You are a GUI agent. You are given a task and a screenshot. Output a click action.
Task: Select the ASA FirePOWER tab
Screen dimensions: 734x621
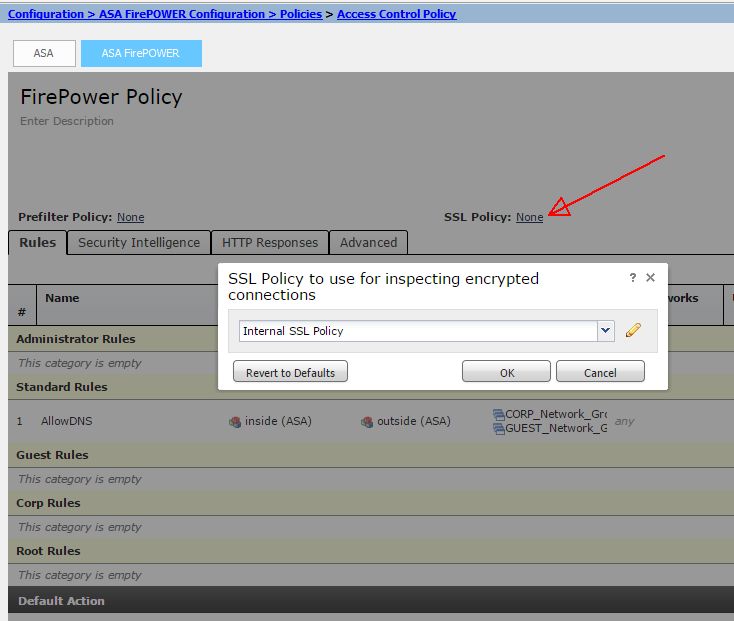[141, 53]
